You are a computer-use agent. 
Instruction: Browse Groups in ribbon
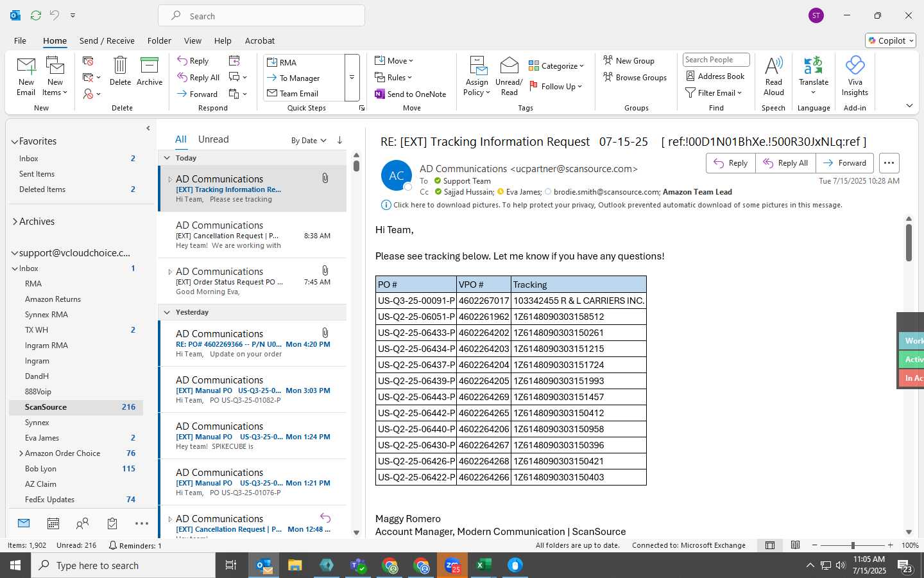pyautogui.click(x=635, y=77)
